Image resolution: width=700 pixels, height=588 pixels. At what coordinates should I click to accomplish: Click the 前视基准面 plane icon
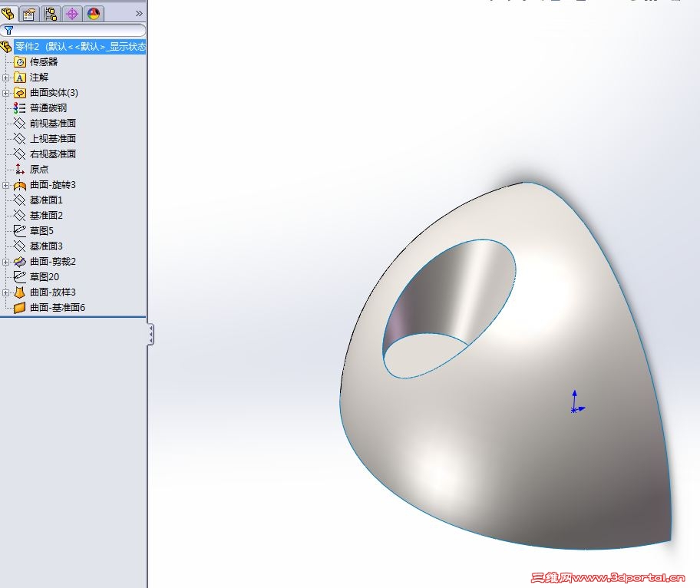(x=19, y=124)
